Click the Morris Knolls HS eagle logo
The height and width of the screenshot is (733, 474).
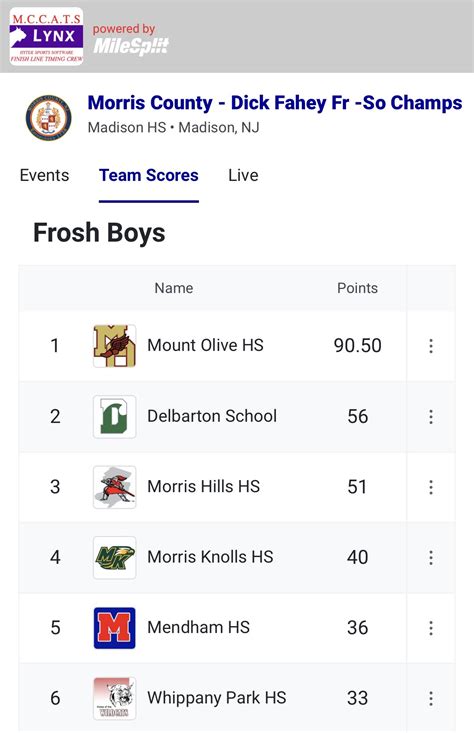pyautogui.click(x=115, y=558)
